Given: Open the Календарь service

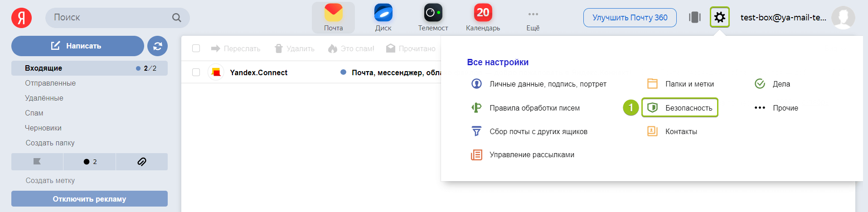Looking at the screenshot, I should click(x=483, y=18).
